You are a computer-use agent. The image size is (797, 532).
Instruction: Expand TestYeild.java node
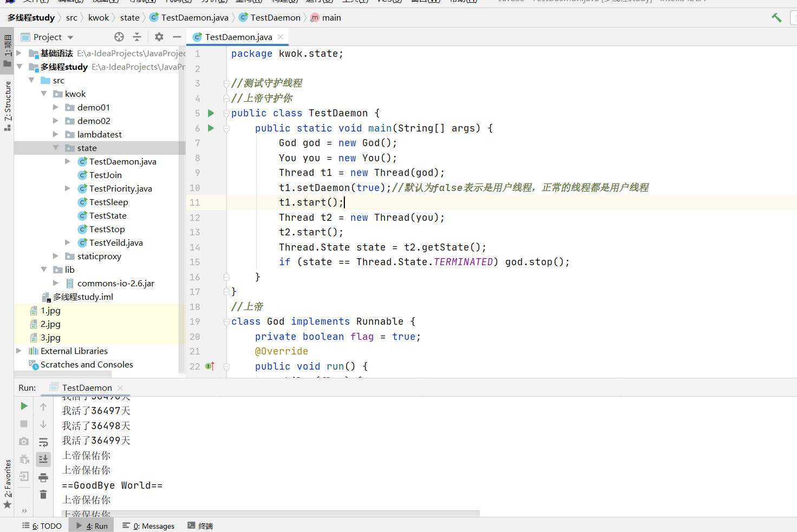coord(68,242)
